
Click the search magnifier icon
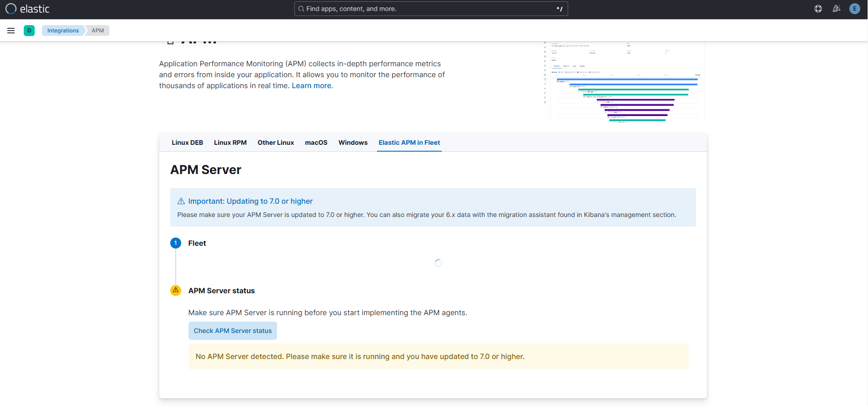(301, 9)
